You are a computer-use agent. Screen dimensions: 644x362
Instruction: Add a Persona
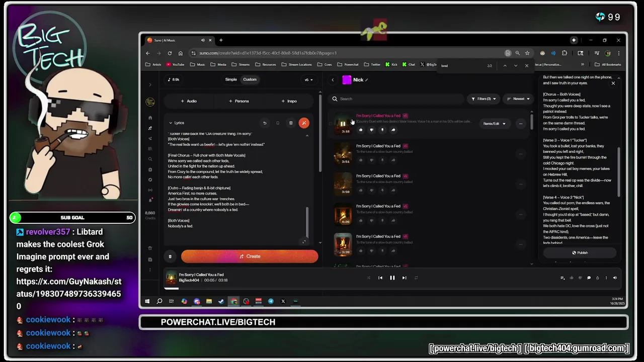pyautogui.click(x=239, y=101)
